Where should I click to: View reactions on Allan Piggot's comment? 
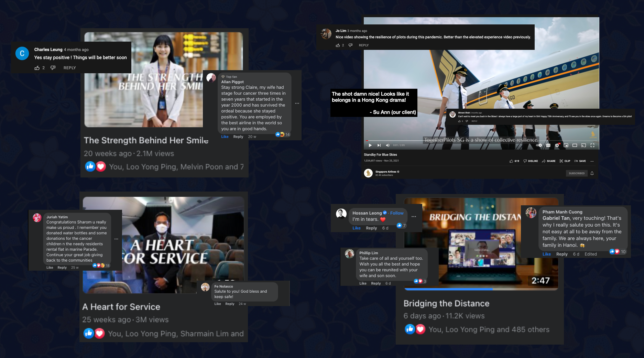(x=283, y=134)
